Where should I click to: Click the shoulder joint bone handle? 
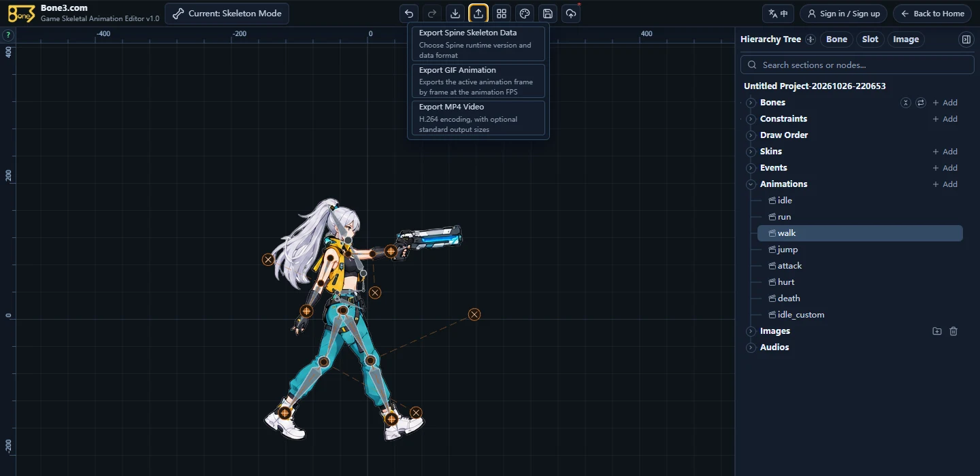point(330,258)
